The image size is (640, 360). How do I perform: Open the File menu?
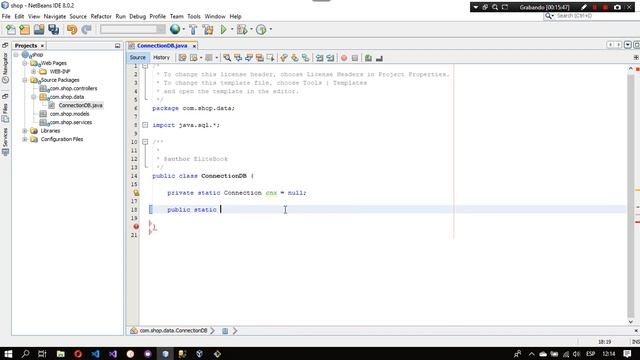6,16
